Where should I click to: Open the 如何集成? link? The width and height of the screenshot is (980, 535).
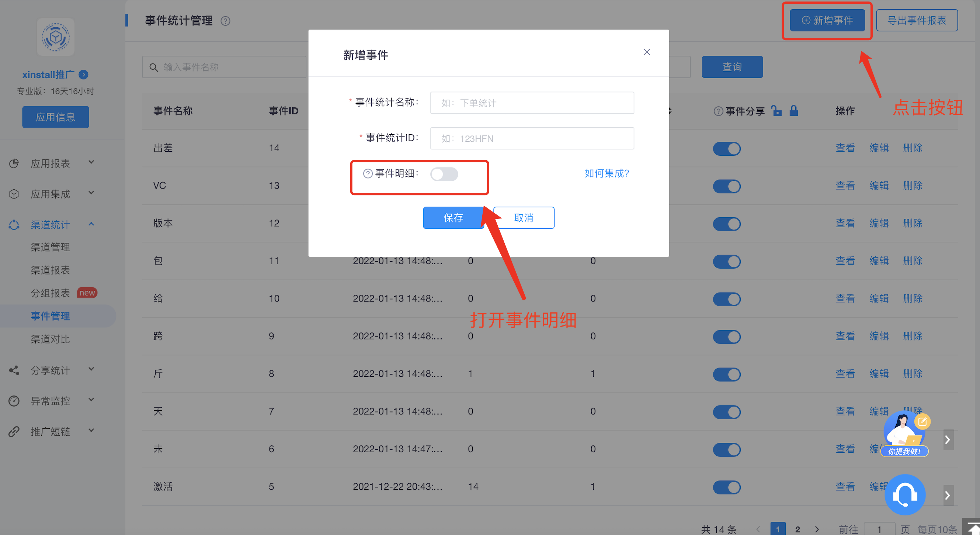click(607, 173)
